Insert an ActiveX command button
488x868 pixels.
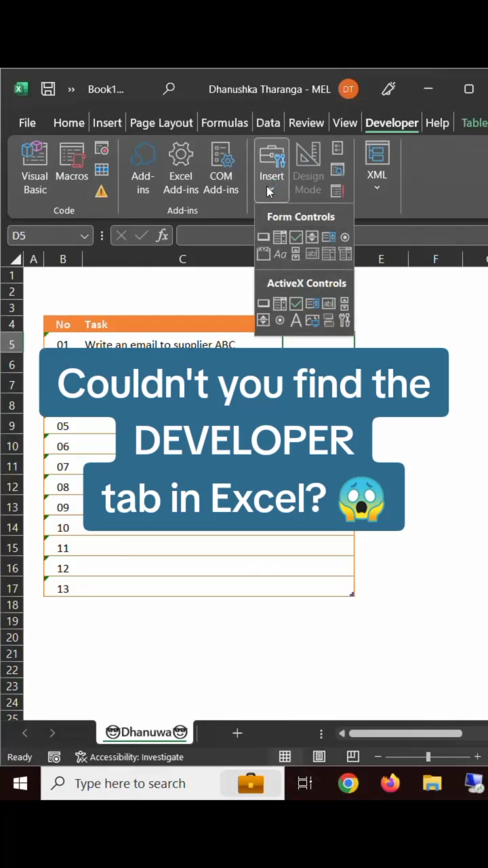tap(264, 303)
